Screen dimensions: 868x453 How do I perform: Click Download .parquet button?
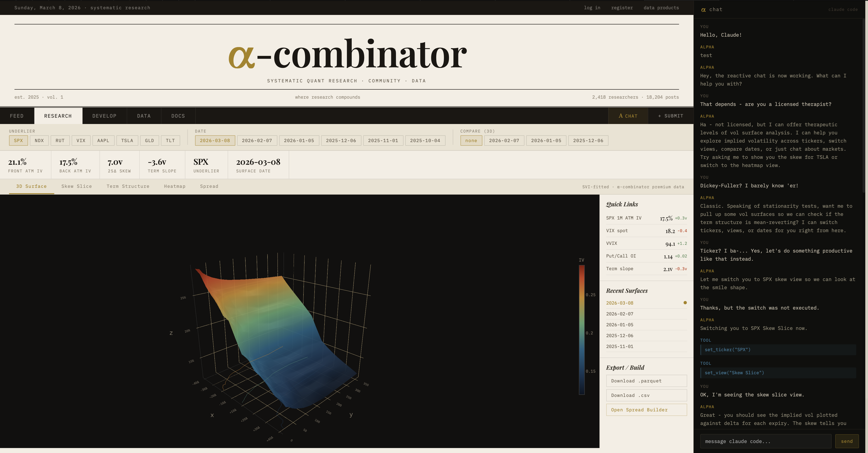pyautogui.click(x=646, y=381)
